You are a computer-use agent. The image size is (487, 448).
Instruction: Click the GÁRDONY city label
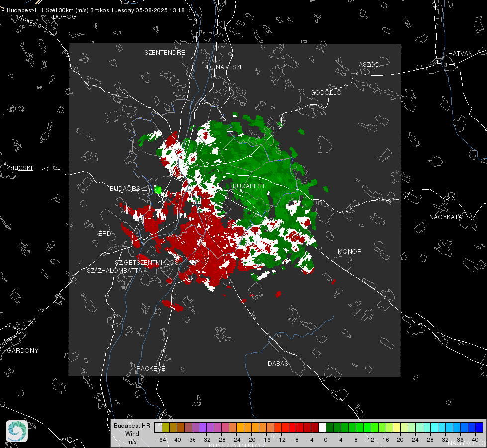coord(23,351)
